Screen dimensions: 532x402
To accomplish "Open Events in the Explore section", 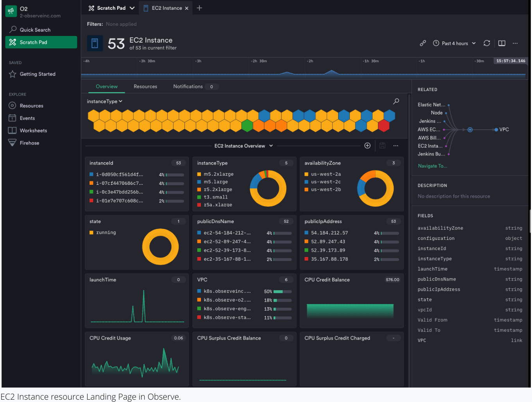I will 27,118.
